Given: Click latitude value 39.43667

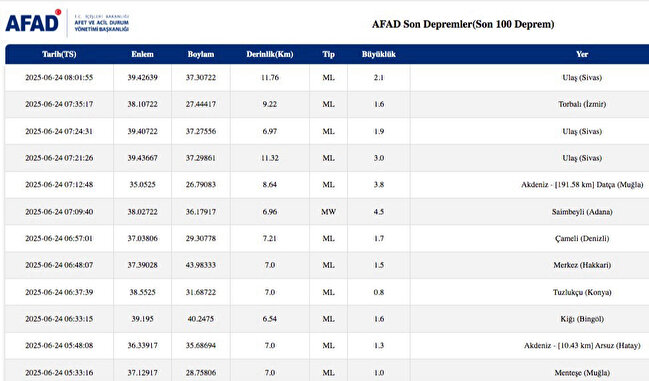Looking at the screenshot, I should point(142,158).
